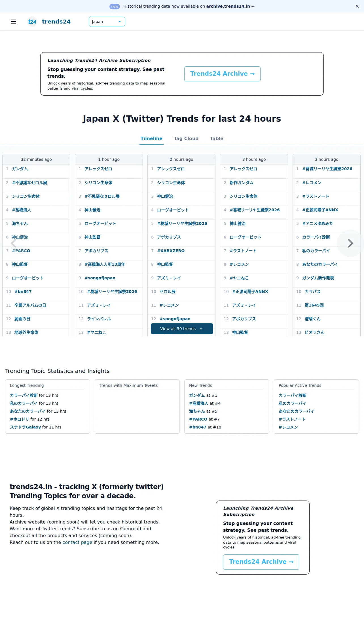This screenshot has width=364, height=629.
Task: Switch to the Table tab
Action: 217,139
